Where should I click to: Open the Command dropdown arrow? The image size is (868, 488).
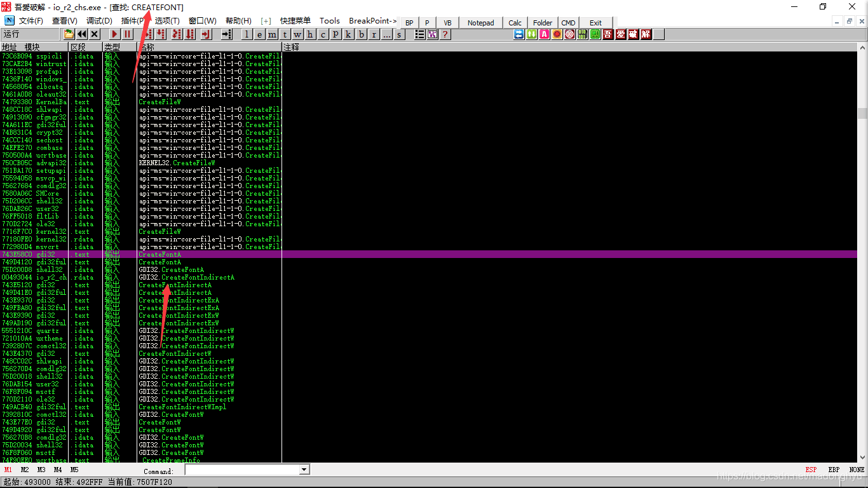[x=304, y=470]
